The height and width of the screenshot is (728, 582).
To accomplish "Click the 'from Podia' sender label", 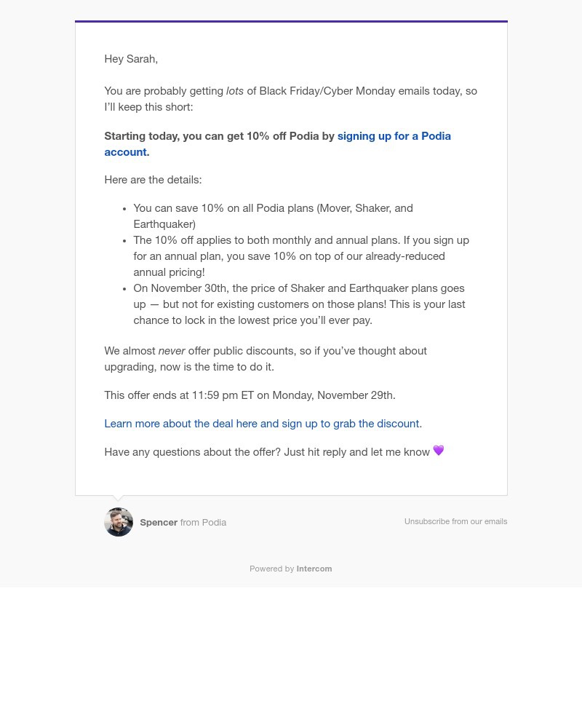I will click(x=203, y=523).
